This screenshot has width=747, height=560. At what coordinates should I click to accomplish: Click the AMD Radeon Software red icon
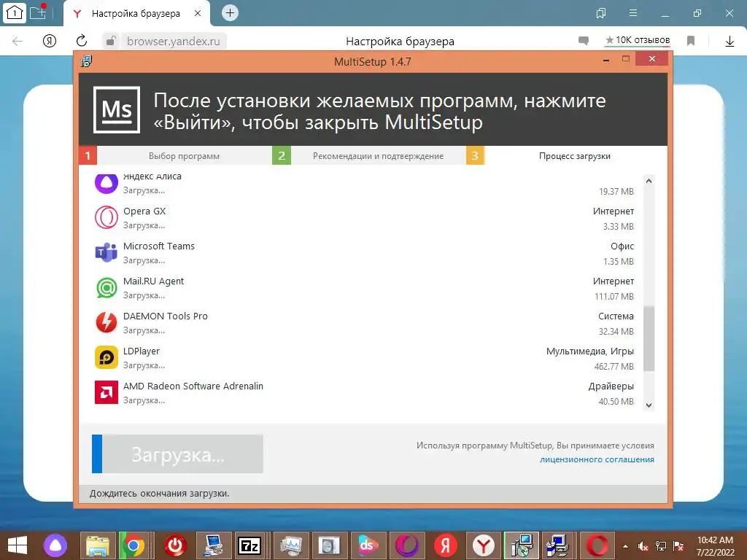point(107,392)
